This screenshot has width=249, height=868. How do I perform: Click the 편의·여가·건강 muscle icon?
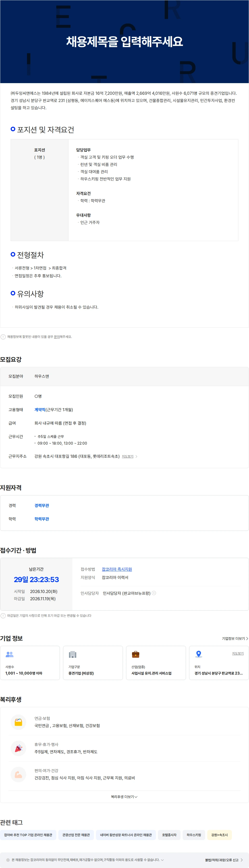[x=18, y=775]
